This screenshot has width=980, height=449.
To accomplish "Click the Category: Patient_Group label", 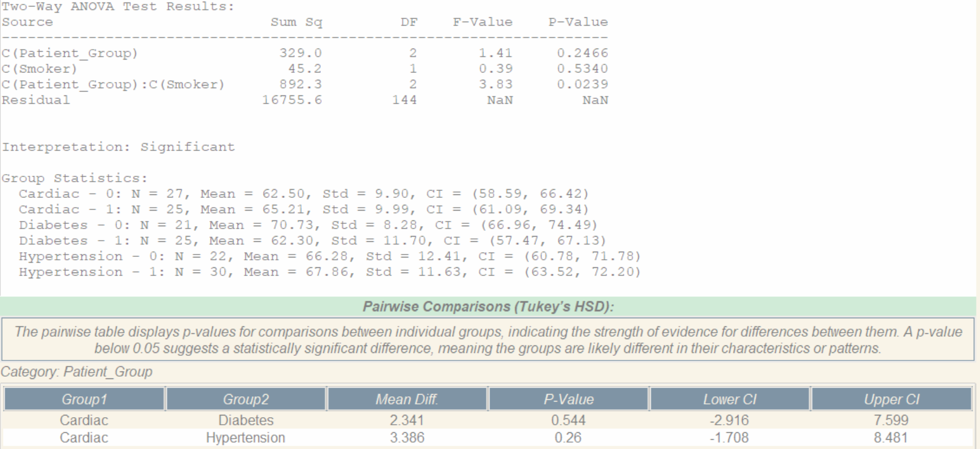I will click(76, 371).
